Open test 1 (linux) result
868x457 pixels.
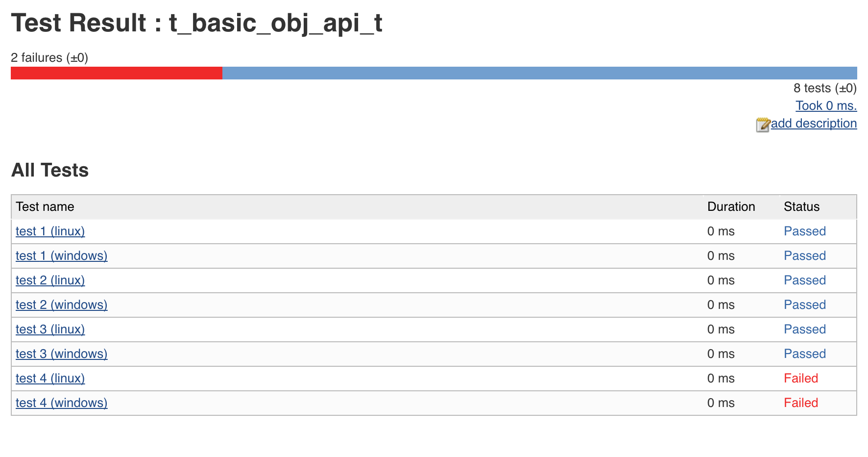point(50,231)
